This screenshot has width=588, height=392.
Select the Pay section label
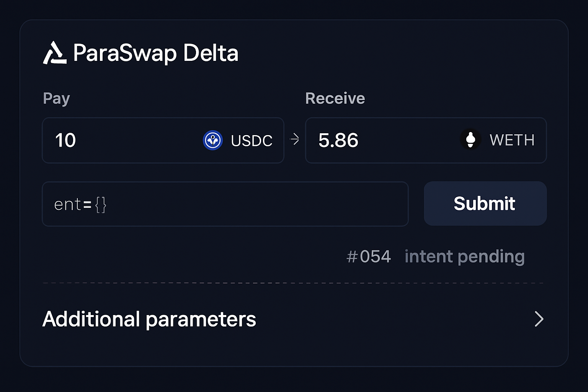(x=56, y=98)
